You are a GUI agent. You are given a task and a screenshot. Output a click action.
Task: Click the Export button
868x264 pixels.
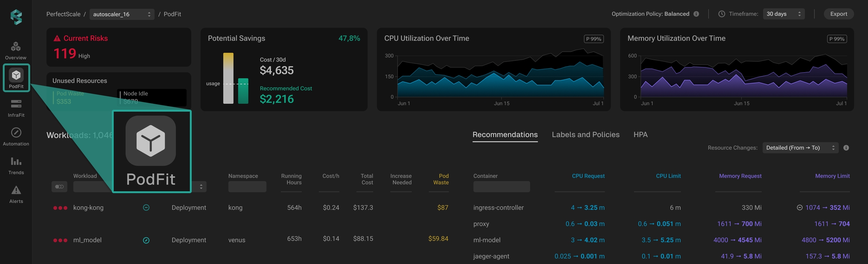[x=839, y=14]
